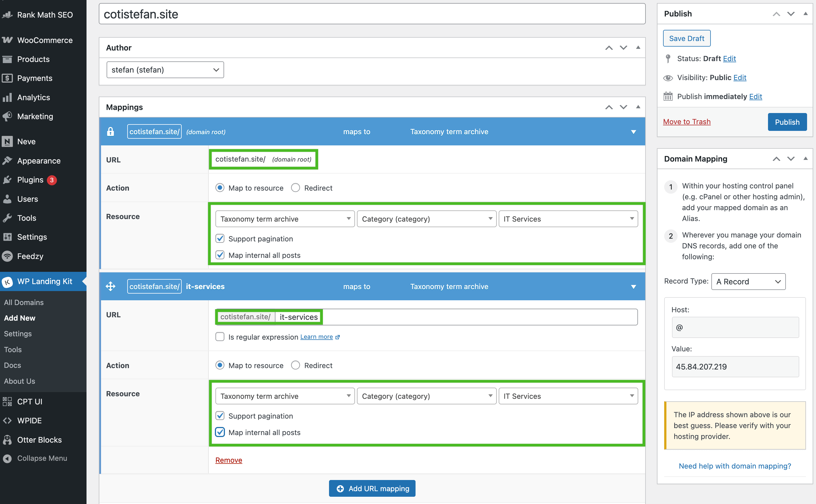Click Need help with domain mapping link
The width and height of the screenshot is (816, 504).
pyautogui.click(x=735, y=466)
